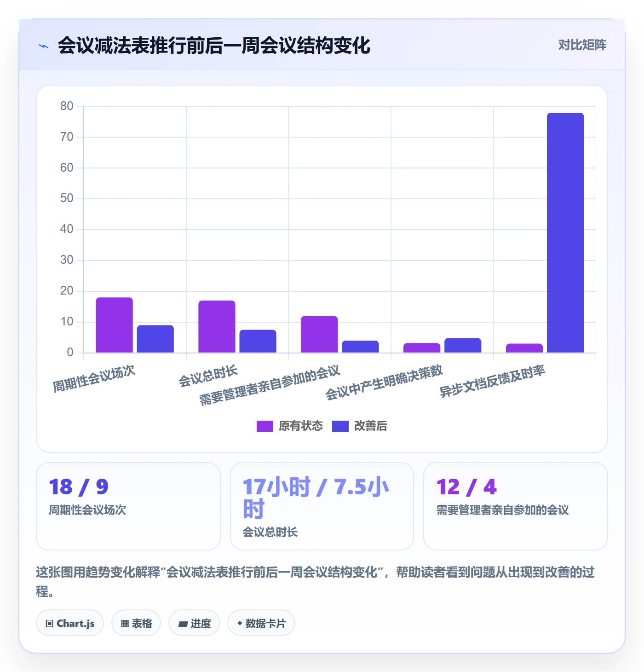644x672 pixels.
Task: Click the 会议总时长 axis label
Action: (x=208, y=376)
